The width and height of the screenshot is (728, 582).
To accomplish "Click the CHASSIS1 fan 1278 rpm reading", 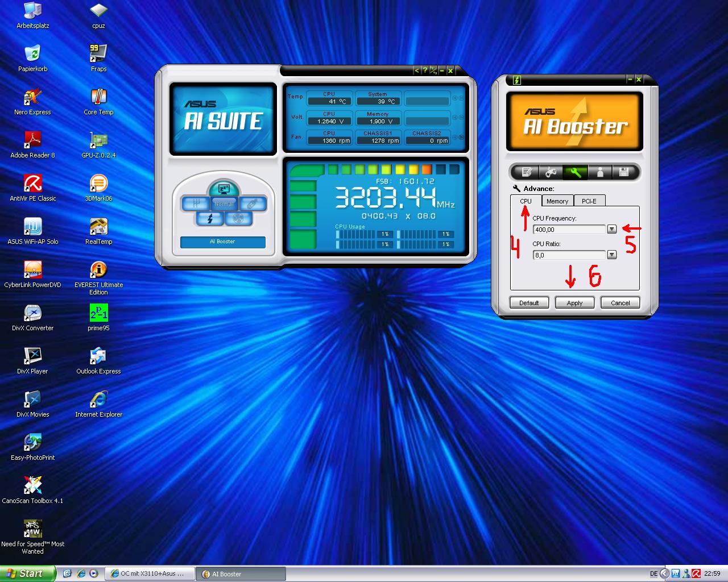I will coord(378,140).
